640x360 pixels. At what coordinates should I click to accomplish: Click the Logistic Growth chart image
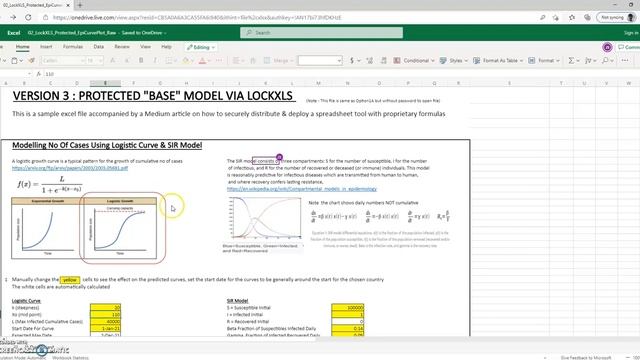pyautogui.click(x=120, y=228)
